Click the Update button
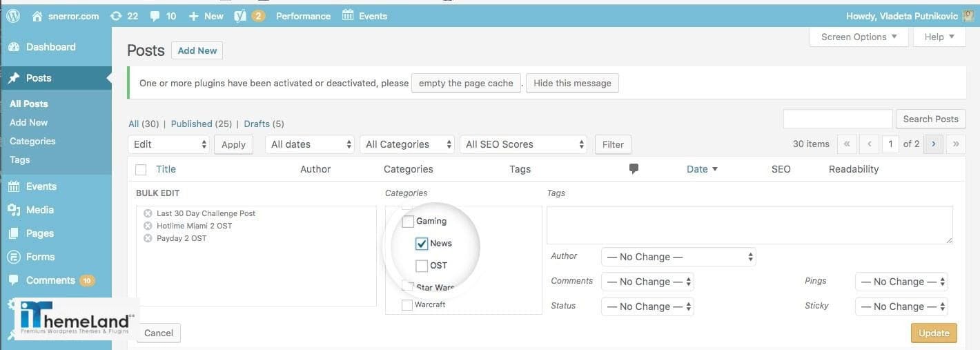Screen dimensions: 980x350 click(x=934, y=333)
